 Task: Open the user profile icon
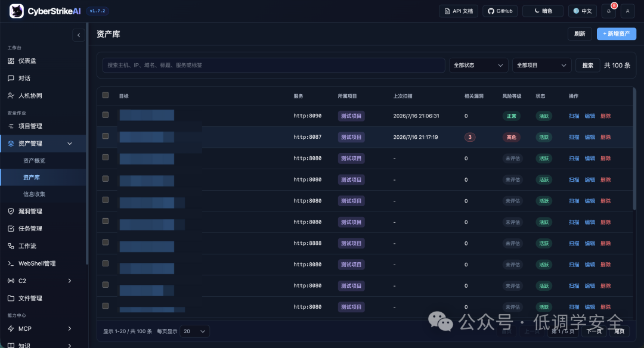pyautogui.click(x=627, y=11)
